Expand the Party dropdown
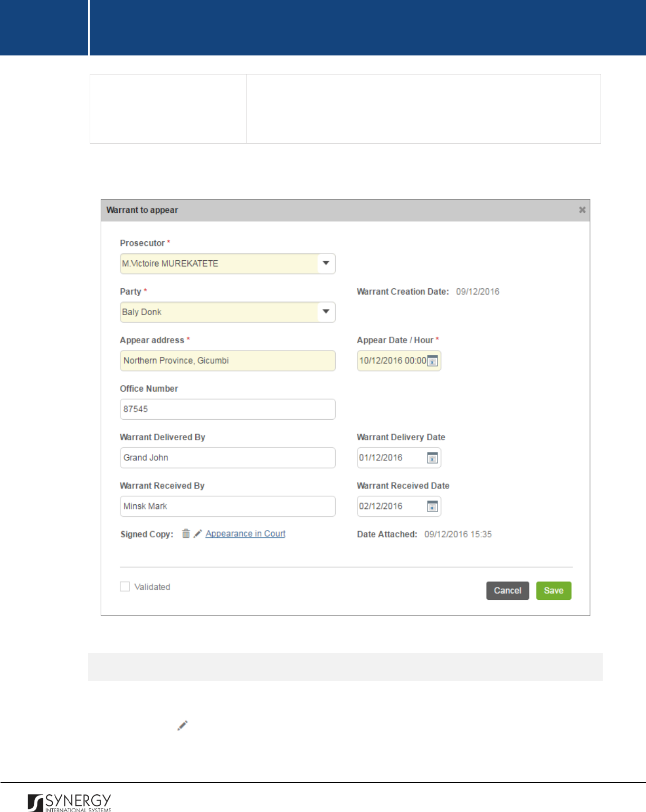This screenshot has height=812, width=646. coord(326,312)
